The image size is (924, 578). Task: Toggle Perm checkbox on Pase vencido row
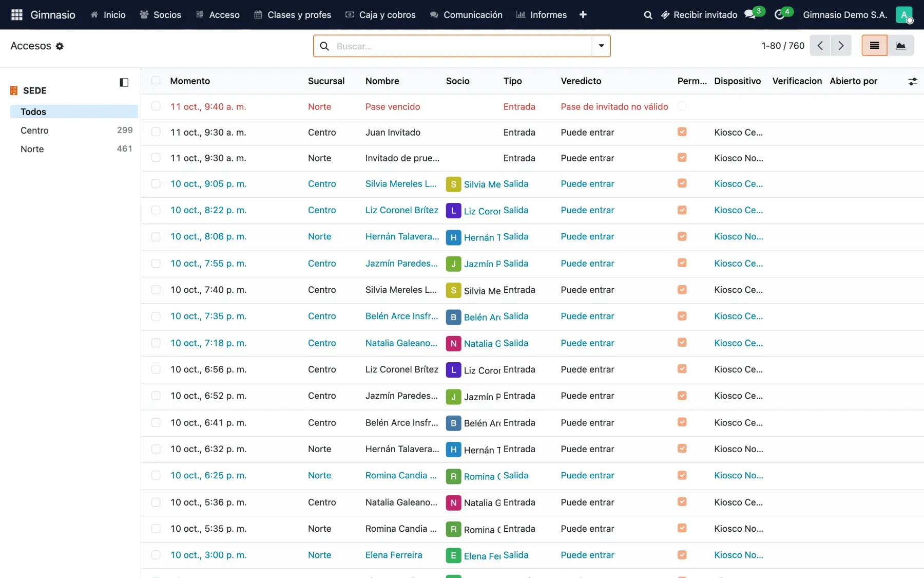[682, 106]
